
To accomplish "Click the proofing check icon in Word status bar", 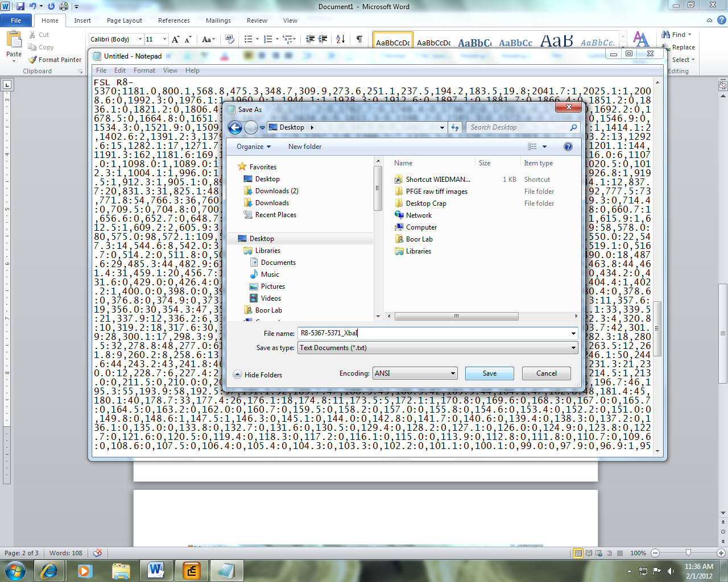I will [x=97, y=552].
